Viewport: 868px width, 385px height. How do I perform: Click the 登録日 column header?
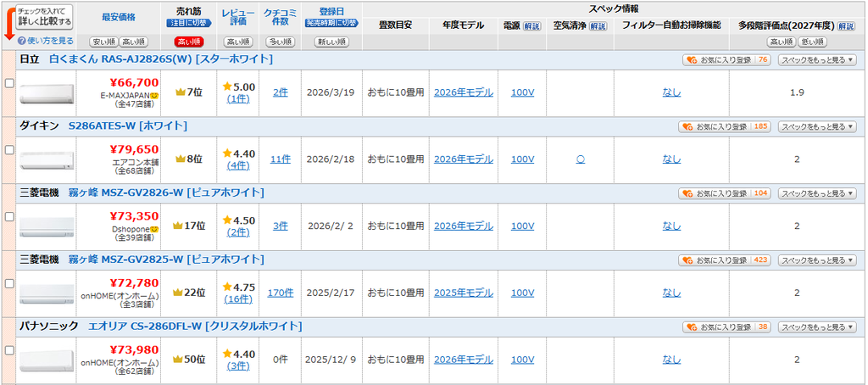click(x=332, y=11)
